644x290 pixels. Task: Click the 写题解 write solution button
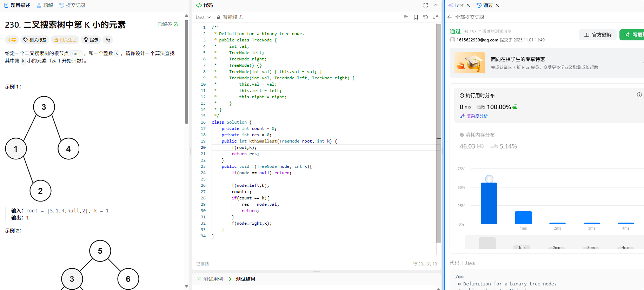pos(632,35)
